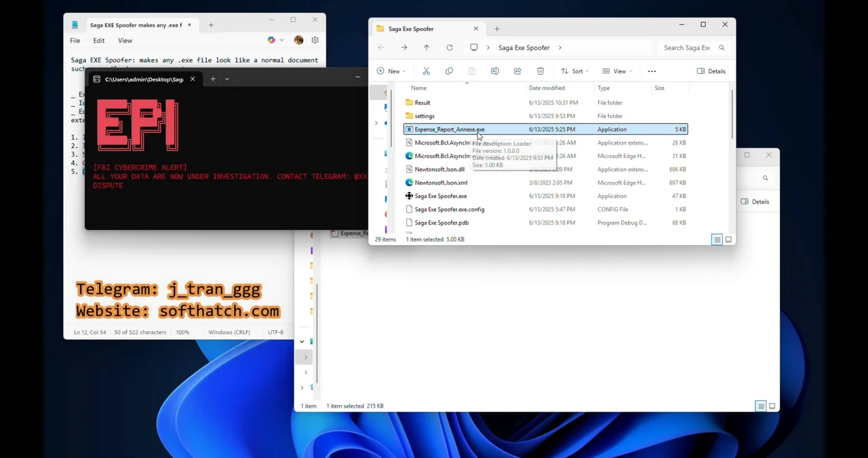Screen dimensions: 868x458
Task: Click the Share icon in Saga Exe Spoofer toolbar
Action: (x=517, y=71)
